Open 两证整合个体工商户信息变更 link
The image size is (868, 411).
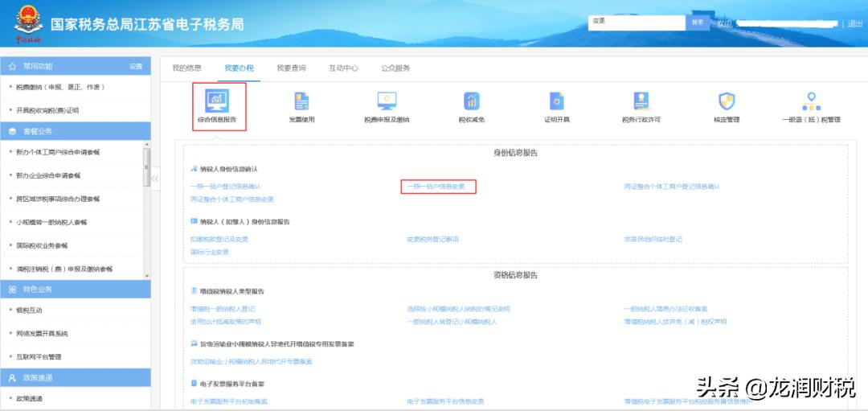[x=232, y=199]
